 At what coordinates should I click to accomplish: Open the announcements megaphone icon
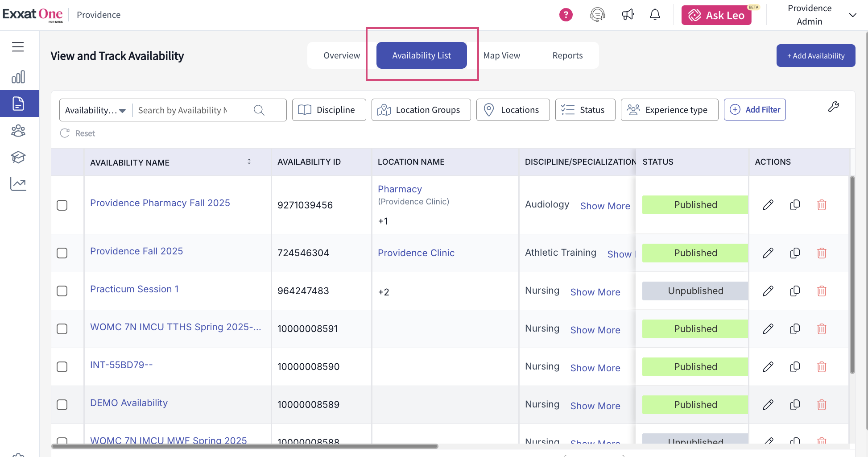coord(628,15)
